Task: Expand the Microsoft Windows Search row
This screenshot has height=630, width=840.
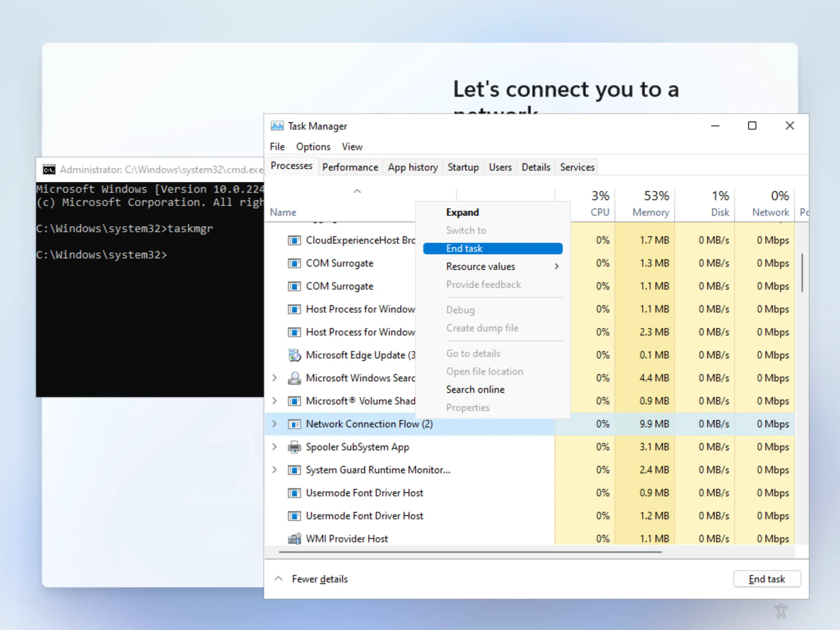Action: (x=275, y=378)
